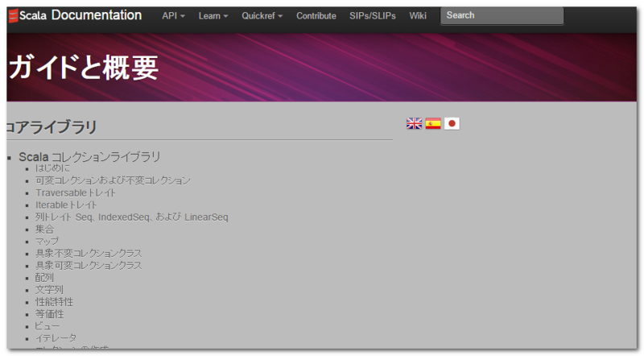Open the ビュー link
644x356 pixels.
coord(47,326)
